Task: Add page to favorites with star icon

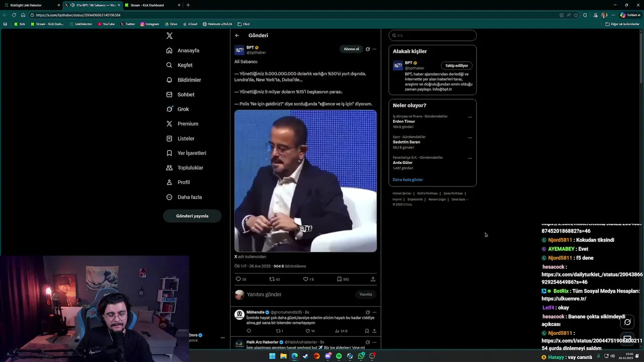Action: 576,15
